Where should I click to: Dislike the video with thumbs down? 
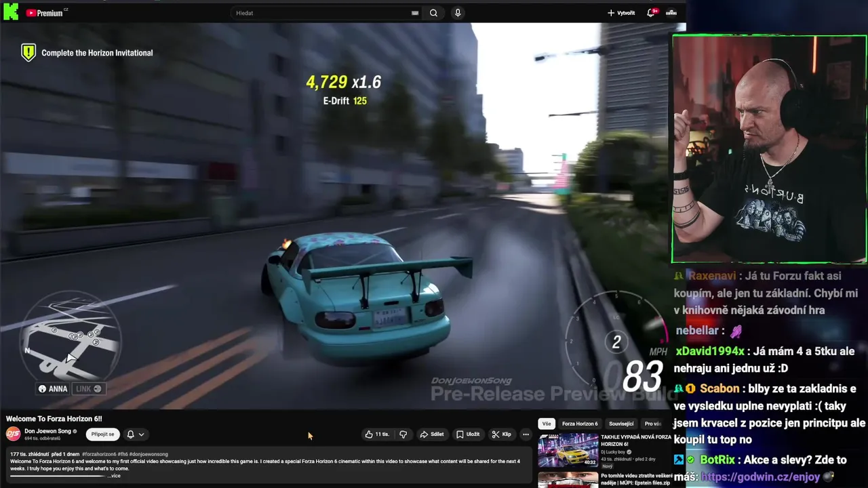[x=403, y=434]
